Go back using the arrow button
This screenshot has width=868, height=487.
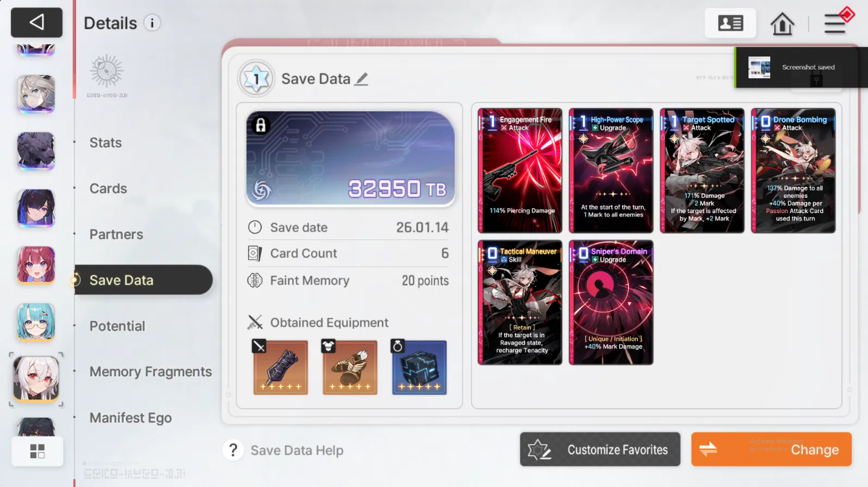(36, 22)
